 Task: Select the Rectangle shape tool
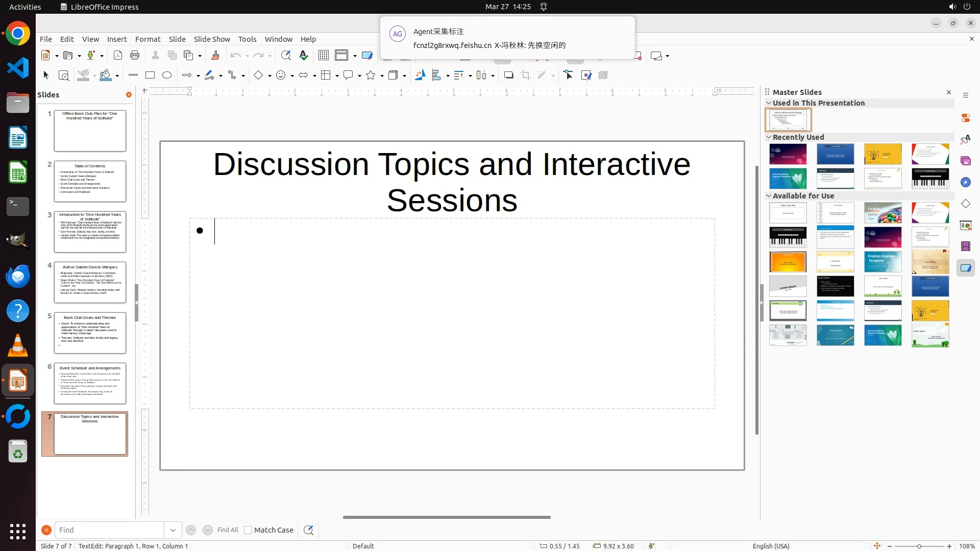coord(150,76)
